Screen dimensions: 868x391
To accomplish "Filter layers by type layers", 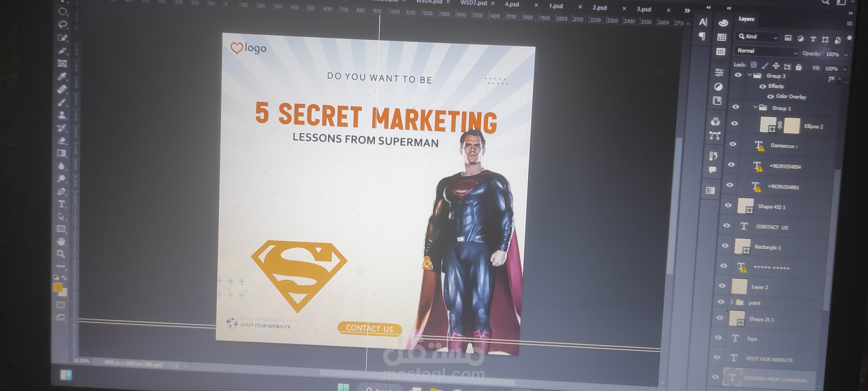I will pyautogui.click(x=813, y=39).
